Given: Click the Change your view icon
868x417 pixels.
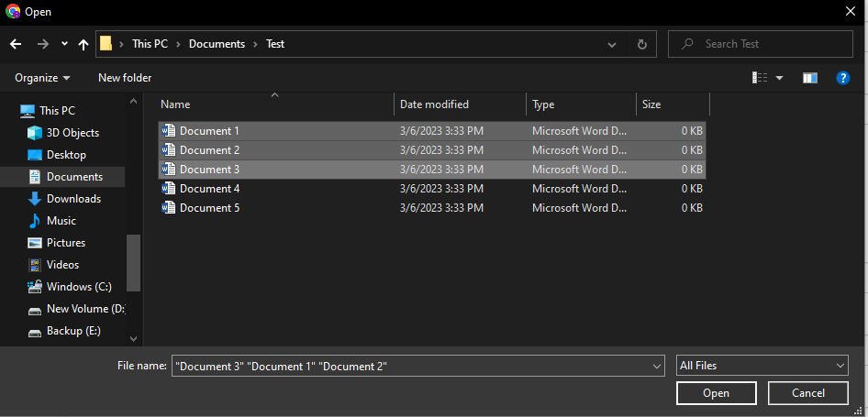Looking at the screenshot, I should click(760, 78).
